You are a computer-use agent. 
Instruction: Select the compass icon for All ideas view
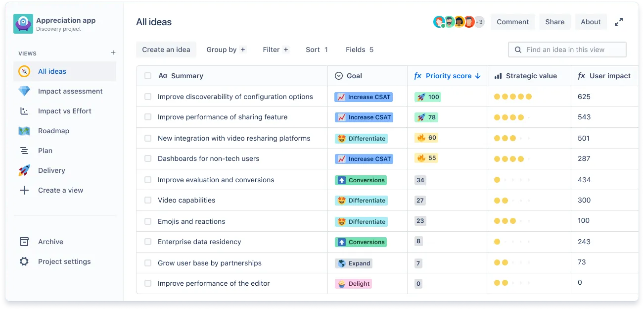pos(24,71)
